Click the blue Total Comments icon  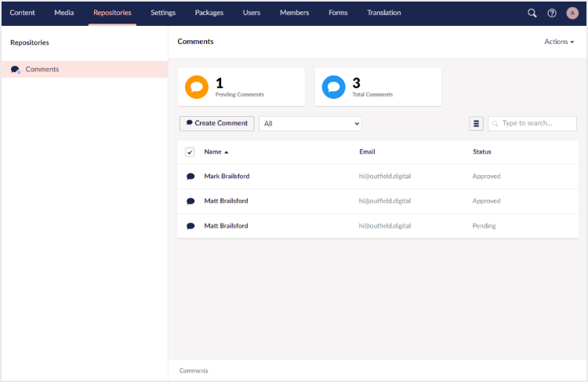pos(334,86)
